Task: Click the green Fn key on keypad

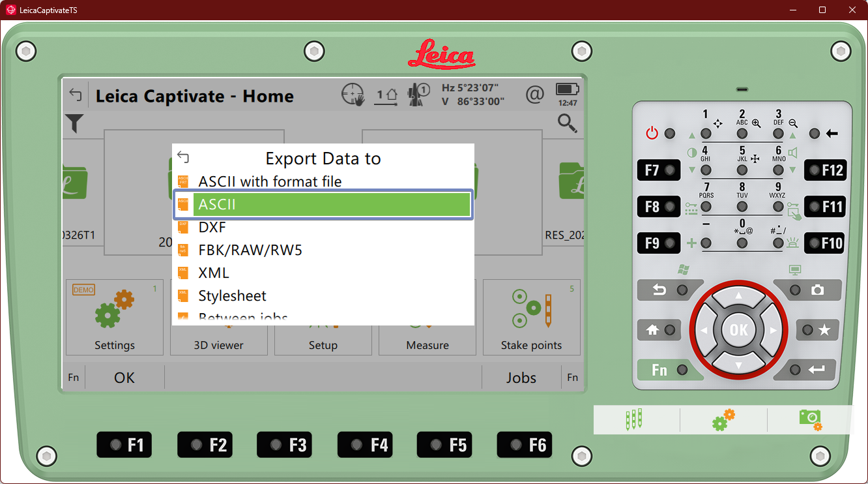Action: pos(669,370)
